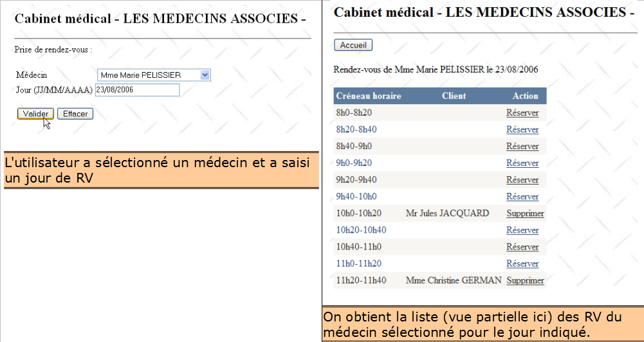This screenshot has height=342, width=644.
Task: Reserve the 9h0-9h20 time slot
Action: [x=522, y=163]
